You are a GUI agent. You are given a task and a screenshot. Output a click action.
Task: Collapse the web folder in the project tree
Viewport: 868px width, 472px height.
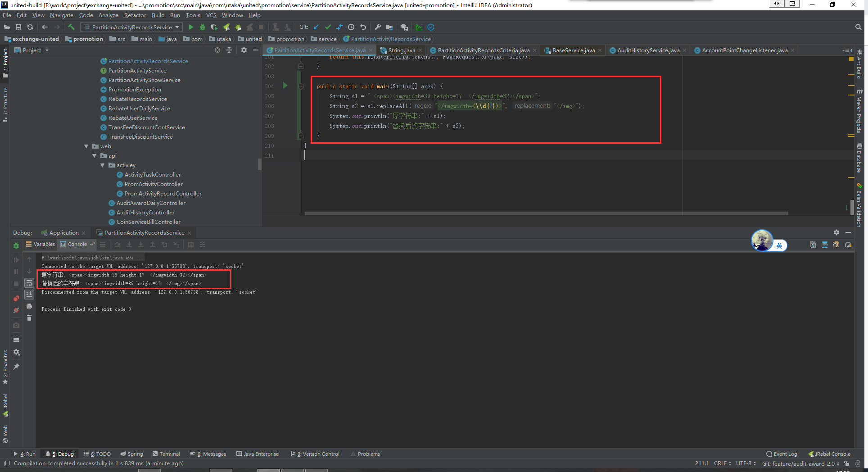(86, 146)
